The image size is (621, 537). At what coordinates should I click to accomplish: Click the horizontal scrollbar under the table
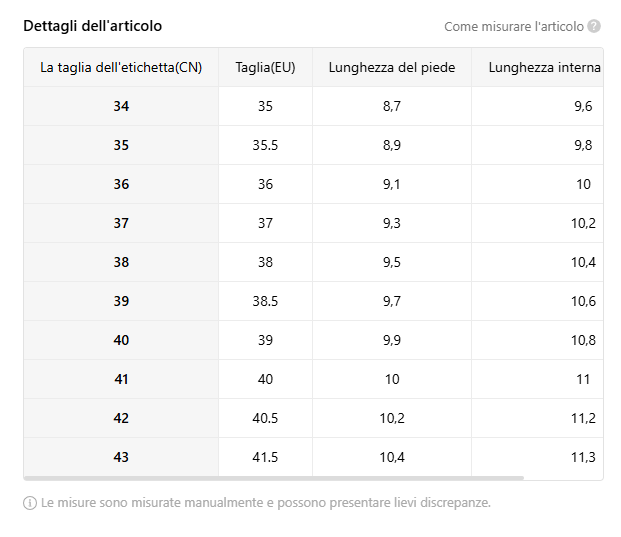click(x=274, y=478)
